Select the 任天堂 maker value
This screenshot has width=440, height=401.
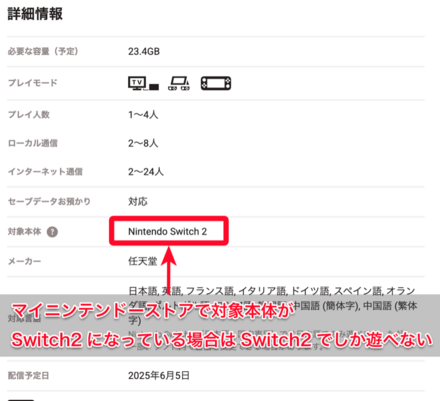click(x=143, y=261)
